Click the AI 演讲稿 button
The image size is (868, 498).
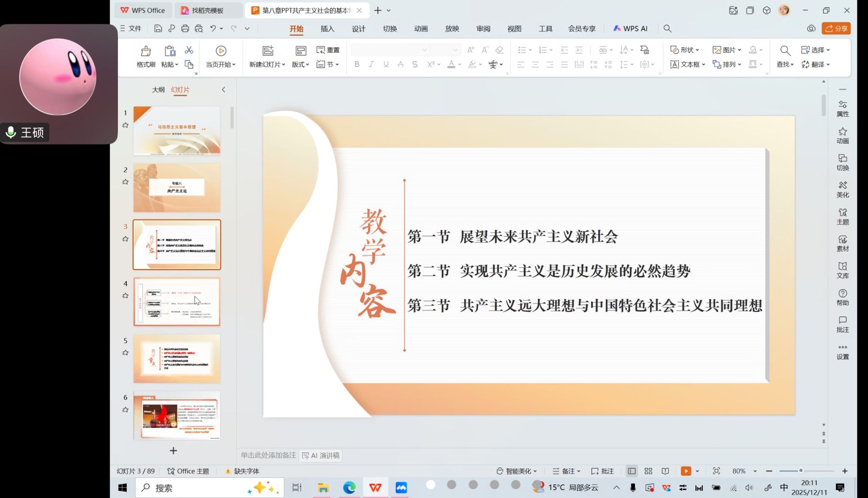(320, 455)
